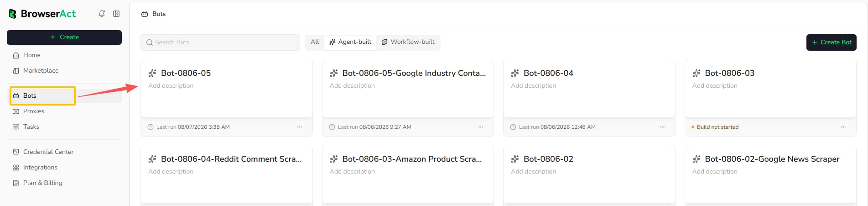Click the Create Bot button
Image resolution: width=868 pixels, height=206 pixels.
[x=832, y=42]
